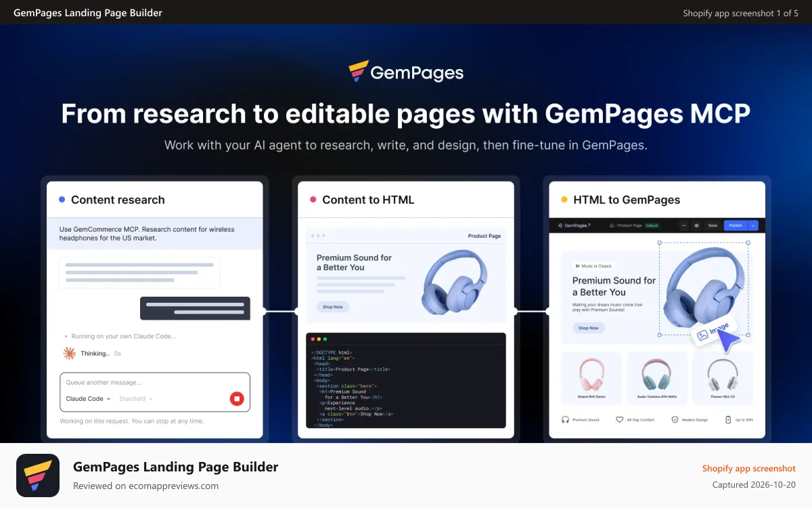The image size is (812, 508).
Task: Click the Queue another message input field
Action: 155,392
